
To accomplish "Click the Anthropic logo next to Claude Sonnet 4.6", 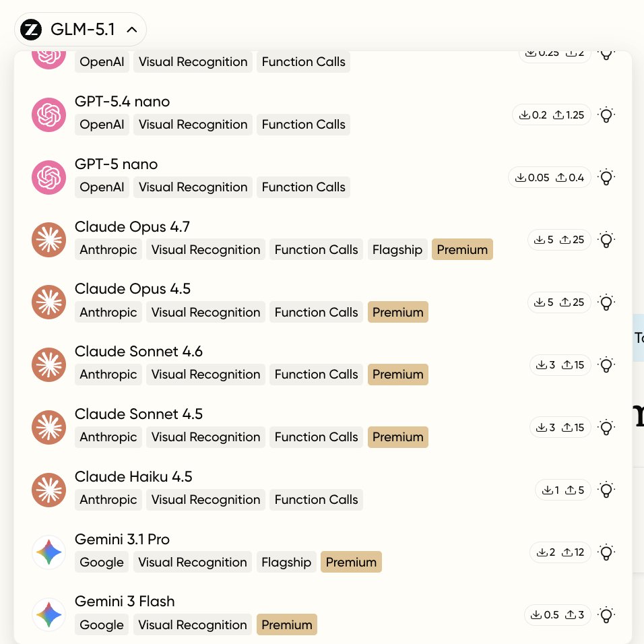I will (x=49, y=364).
